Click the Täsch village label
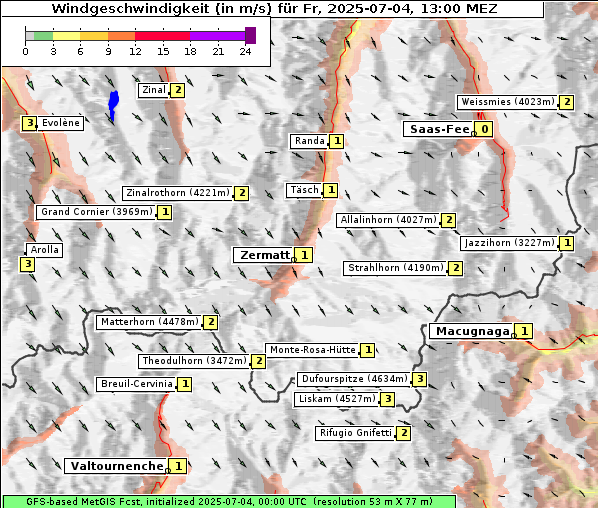The image size is (598, 508). [304, 190]
